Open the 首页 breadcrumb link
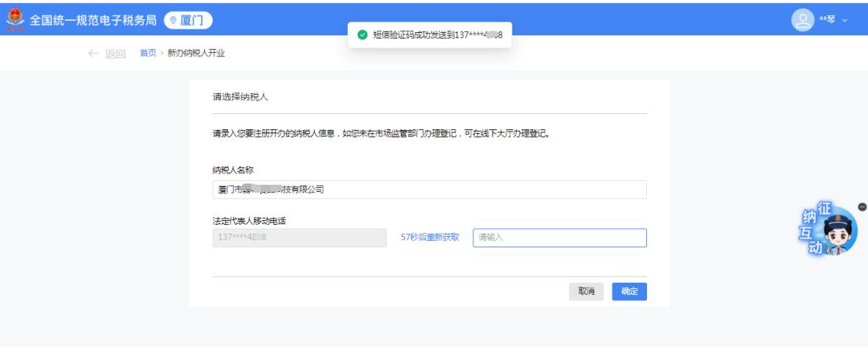Image resolution: width=868 pixels, height=347 pixels. 148,53
